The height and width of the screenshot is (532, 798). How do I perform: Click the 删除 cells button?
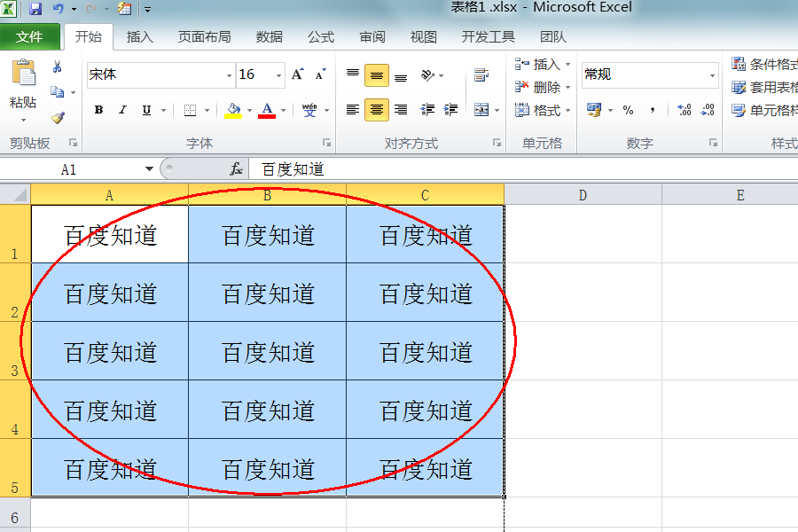click(537, 87)
